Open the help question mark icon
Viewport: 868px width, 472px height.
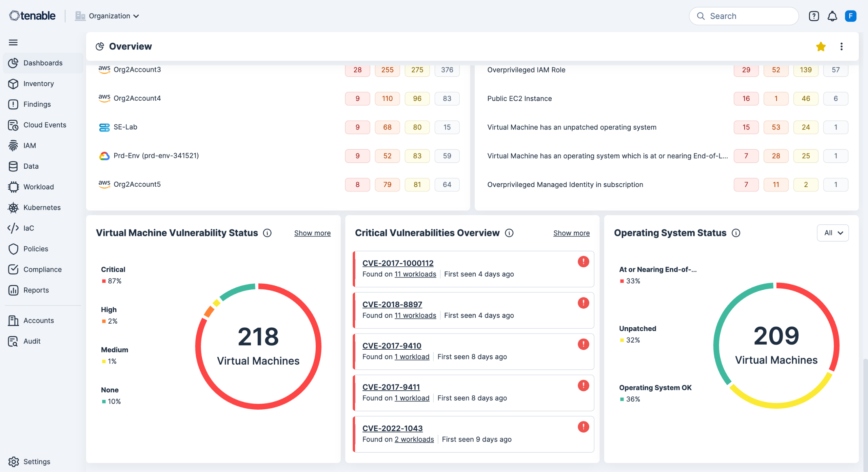coord(814,16)
